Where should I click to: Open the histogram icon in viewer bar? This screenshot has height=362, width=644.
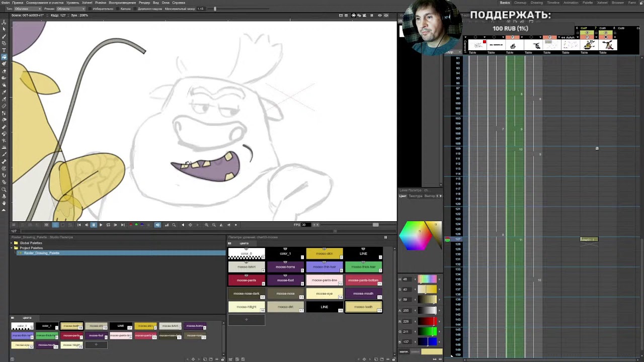(167, 225)
